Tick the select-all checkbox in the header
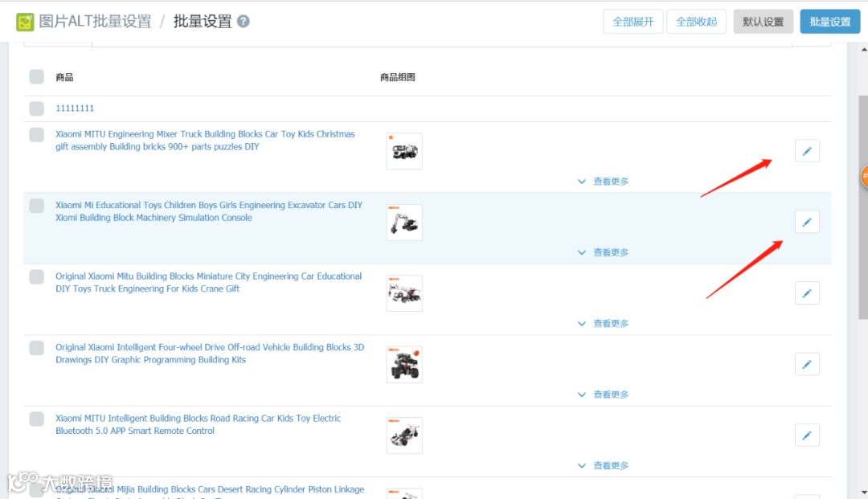This screenshot has height=499, width=868. coord(36,76)
